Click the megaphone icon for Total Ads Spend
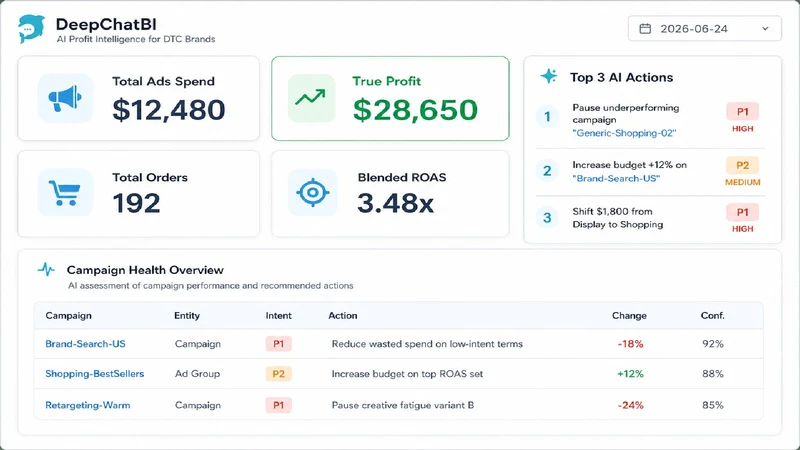 pyautogui.click(x=65, y=98)
